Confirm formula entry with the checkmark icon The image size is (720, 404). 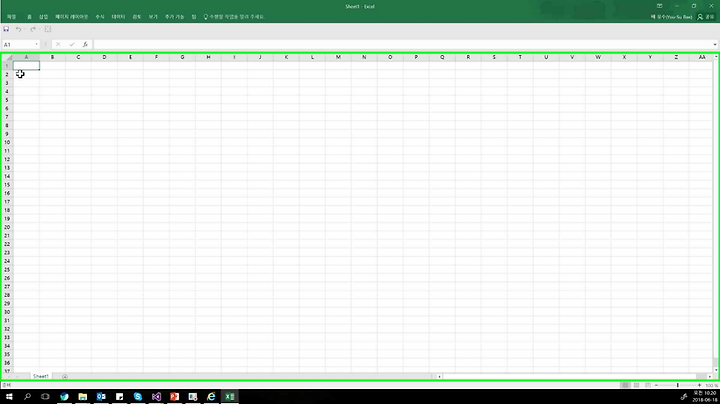click(72, 45)
